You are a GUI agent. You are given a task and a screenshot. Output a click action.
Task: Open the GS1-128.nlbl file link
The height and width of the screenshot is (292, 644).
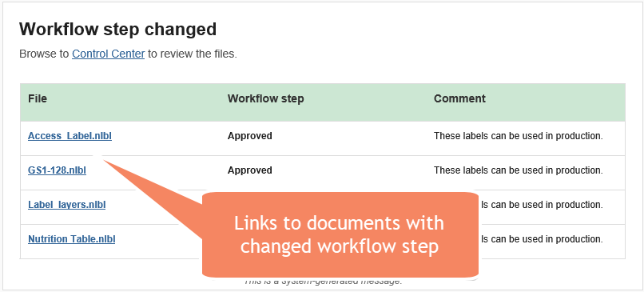click(x=57, y=170)
